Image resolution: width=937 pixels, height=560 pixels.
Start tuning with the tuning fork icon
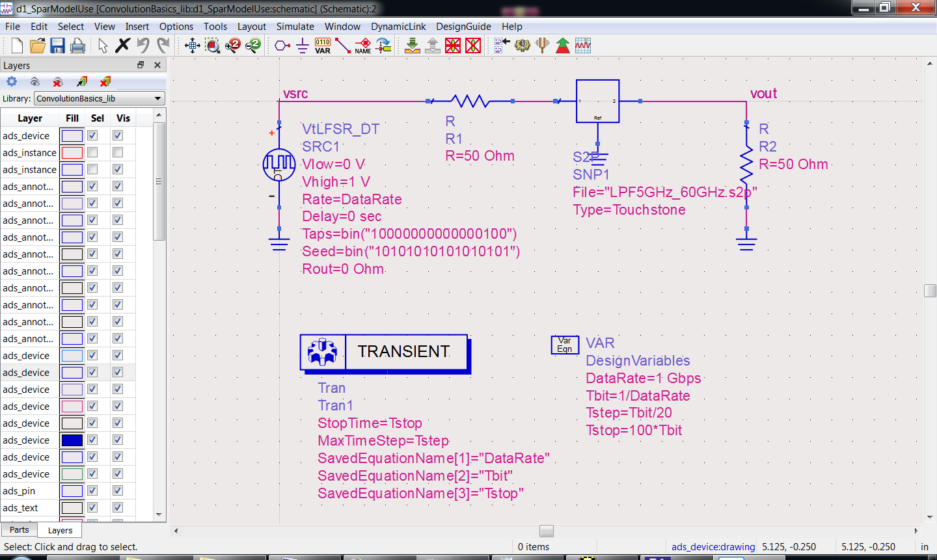tap(542, 46)
